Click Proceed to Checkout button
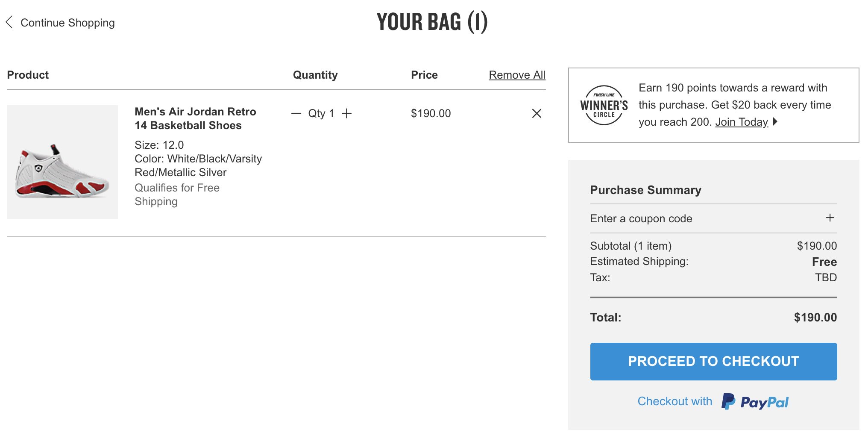Screen dimensions: 868x439 713,361
